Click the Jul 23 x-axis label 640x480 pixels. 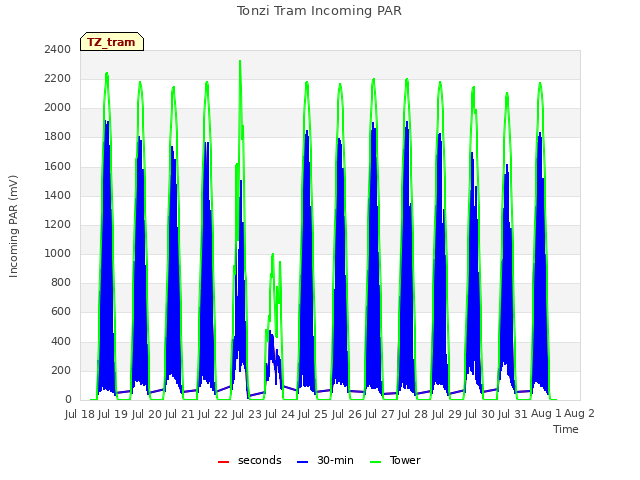[247, 414]
